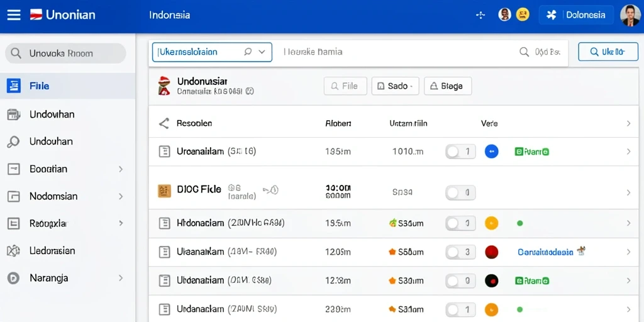This screenshot has width=644, height=322.
Task: Click the Narangja sidebar icon
Action: [14, 278]
